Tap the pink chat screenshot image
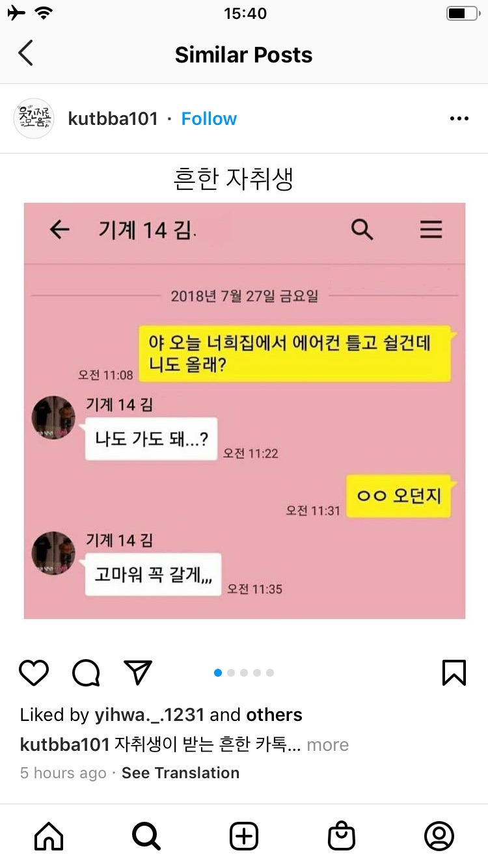 [245, 411]
